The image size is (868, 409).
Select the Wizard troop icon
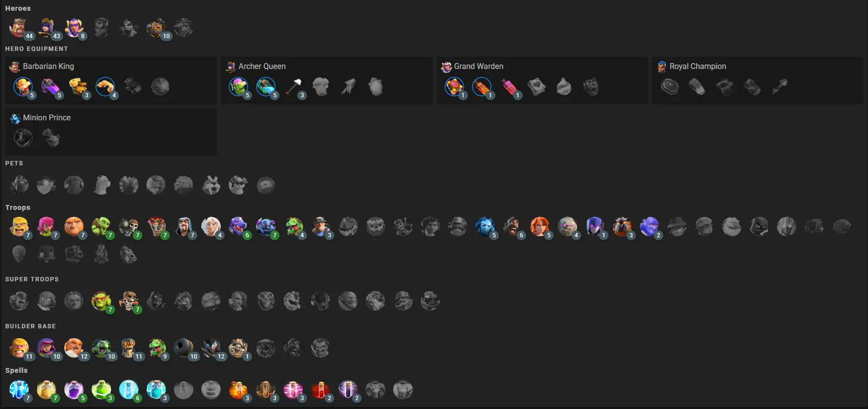point(184,227)
